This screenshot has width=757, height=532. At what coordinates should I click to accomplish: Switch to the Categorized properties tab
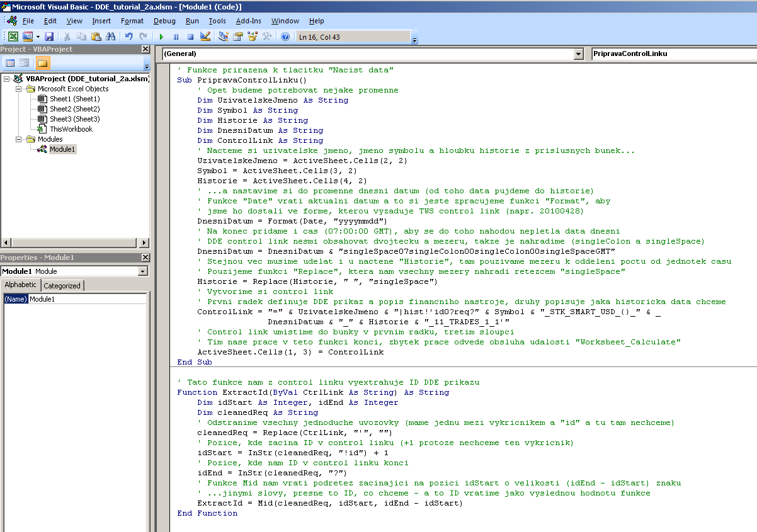coord(62,286)
